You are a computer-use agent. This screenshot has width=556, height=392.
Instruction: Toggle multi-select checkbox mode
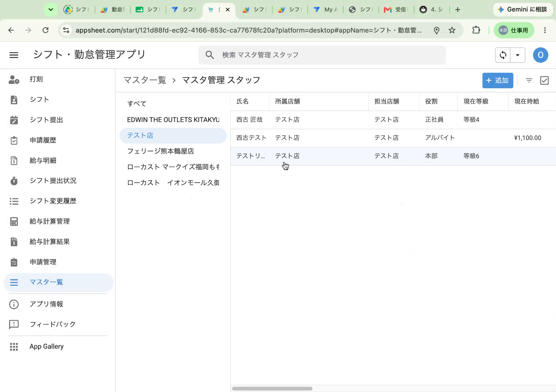click(x=544, y=81)
